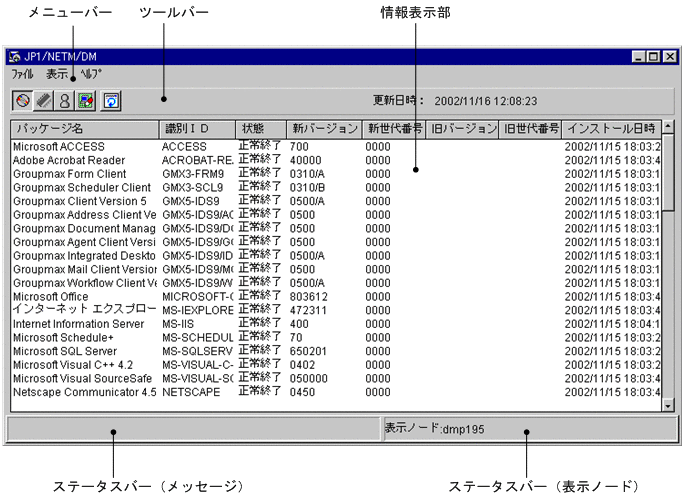
Task: Minimize the JP1/NETM/DM window
Action: click(x=639, y=57)
